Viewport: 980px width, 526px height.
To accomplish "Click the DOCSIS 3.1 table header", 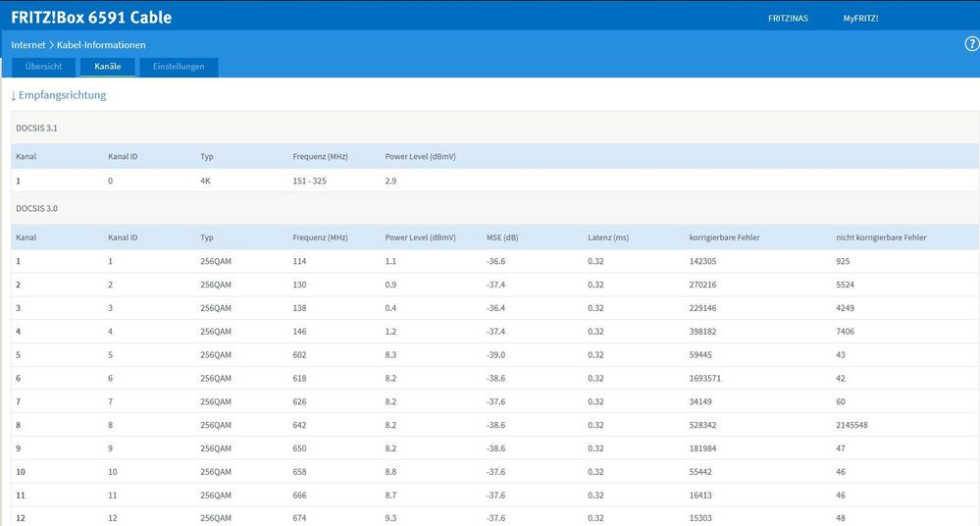I will click(36, 128).
